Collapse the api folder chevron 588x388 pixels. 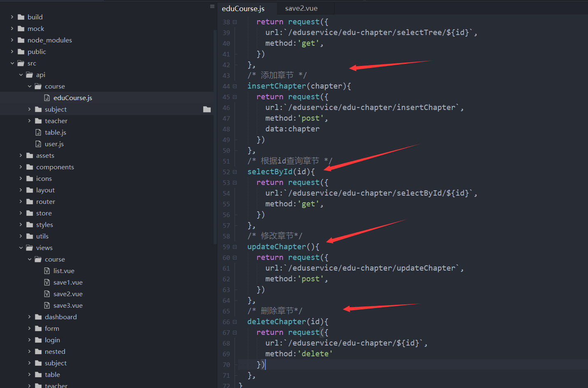point(21,75)
